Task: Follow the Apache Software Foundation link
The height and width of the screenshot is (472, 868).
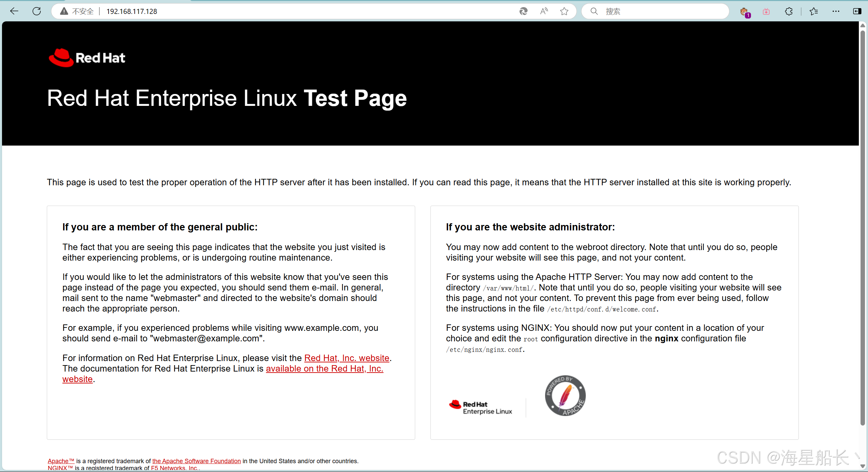Action: coord(196,460)
